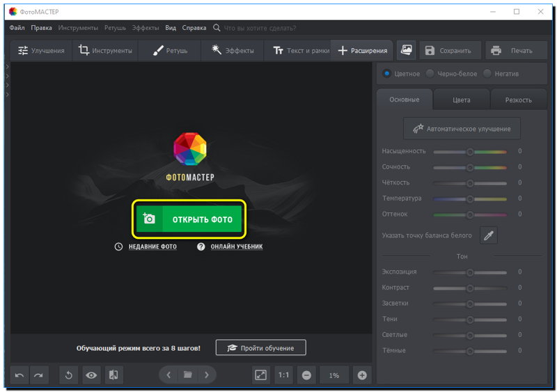Click the Насыщенность slider handle
This screenshot has width=557, height=392.
(x=470, y=152)
